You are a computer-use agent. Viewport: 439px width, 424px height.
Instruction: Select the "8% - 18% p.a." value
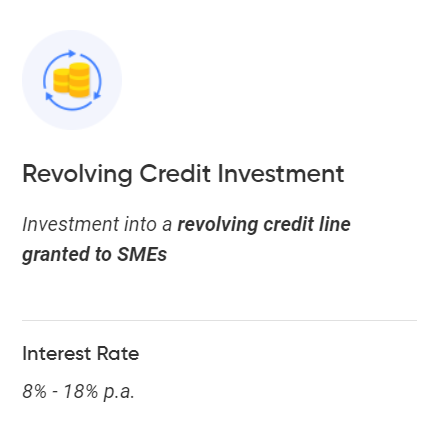(x=78, y=391)
